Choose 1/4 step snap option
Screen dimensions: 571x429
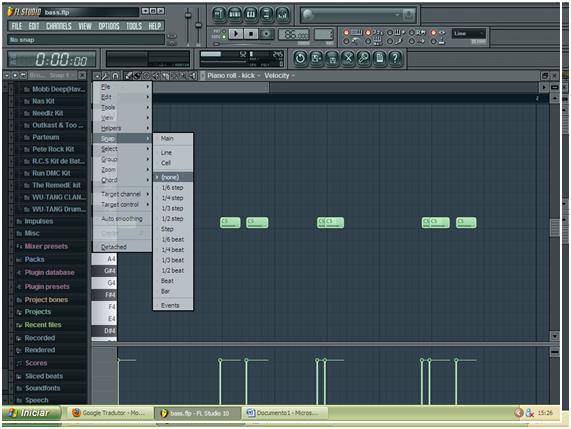coord(173,198)
